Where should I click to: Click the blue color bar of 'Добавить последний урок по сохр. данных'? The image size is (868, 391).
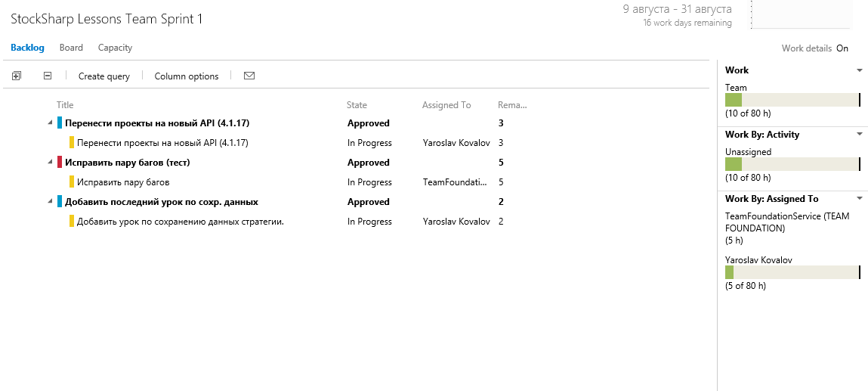click(x=60, y=202)
